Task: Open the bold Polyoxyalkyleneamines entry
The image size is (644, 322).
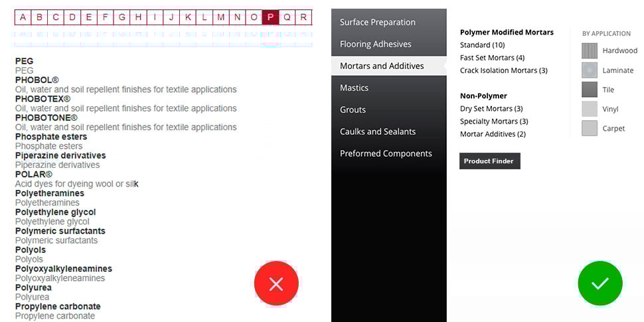Action: coord(64,269)
